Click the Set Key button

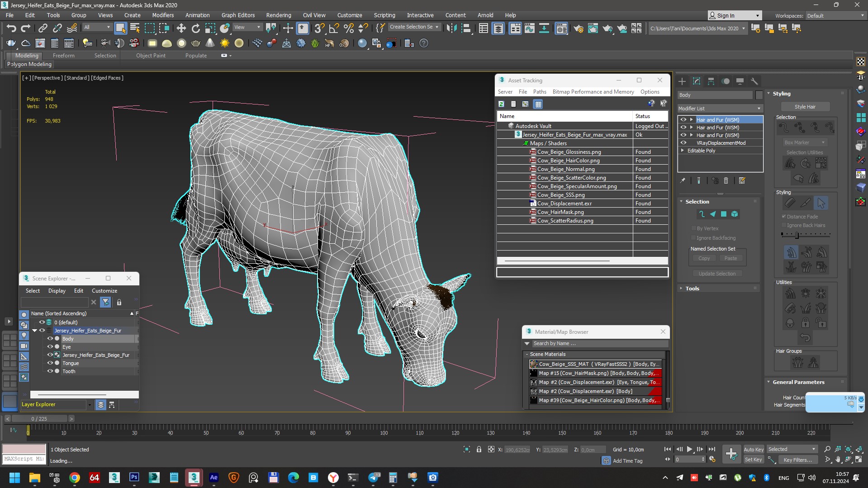(754, 460)
